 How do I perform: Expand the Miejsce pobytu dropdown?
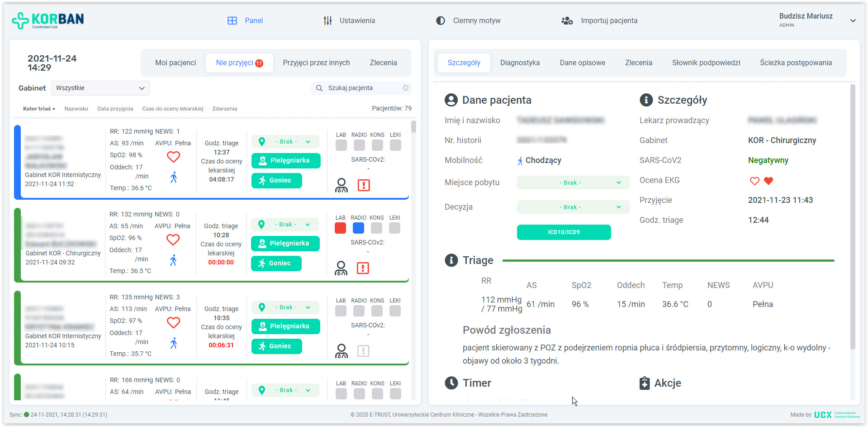click(573, 182)
